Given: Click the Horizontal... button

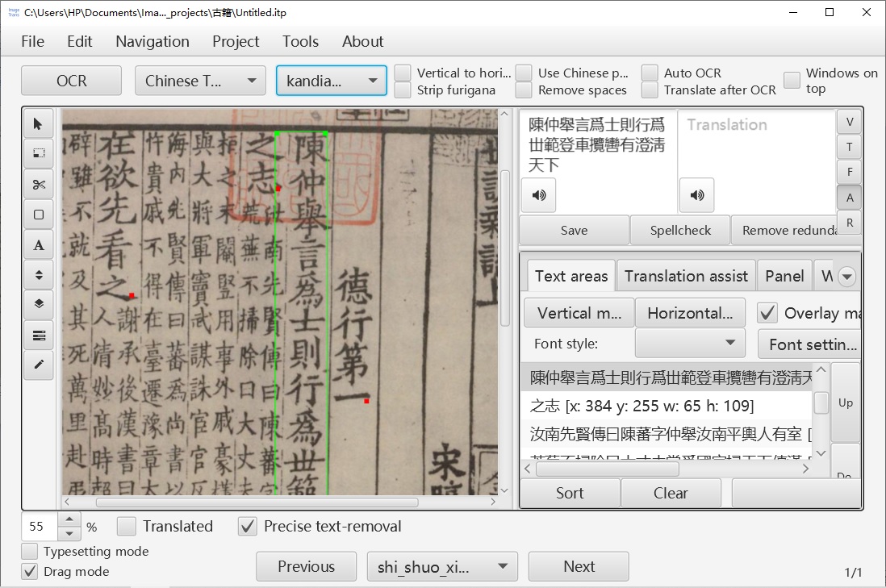Looking at the screenshot, I should (690, 313).
